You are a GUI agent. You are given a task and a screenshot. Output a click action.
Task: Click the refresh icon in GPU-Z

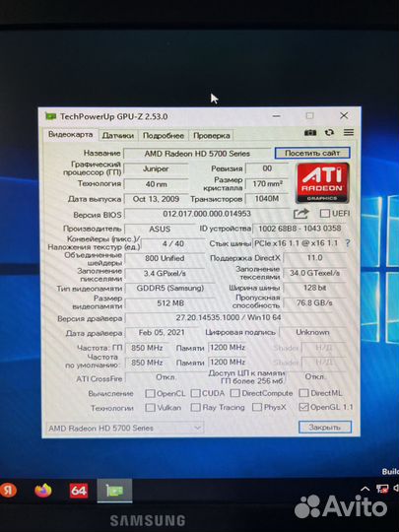pyautogui.click(x=329, y=133)
